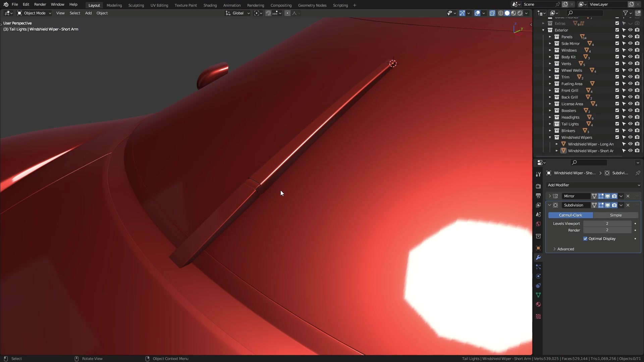Disable Panels collection render camera toggle
The height and width of the screenshot is (362, 644).
point(637,37)
